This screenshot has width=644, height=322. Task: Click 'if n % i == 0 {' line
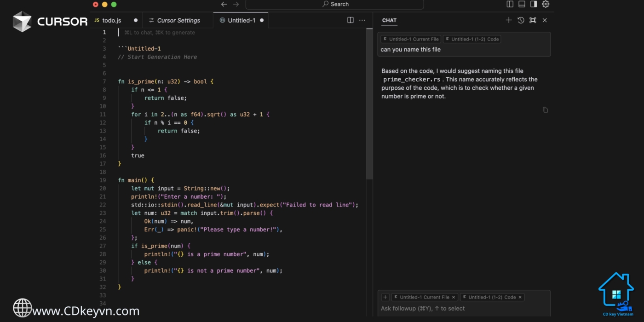point(169,123)
